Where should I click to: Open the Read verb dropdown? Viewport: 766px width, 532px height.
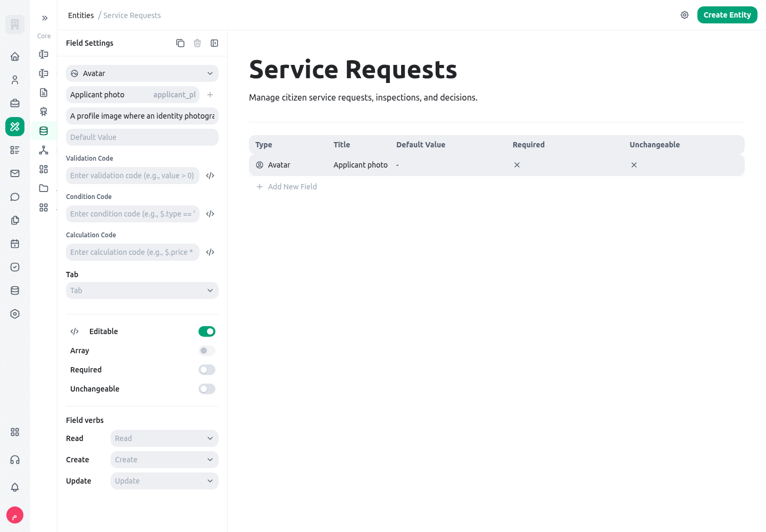[x=164, y=438]
